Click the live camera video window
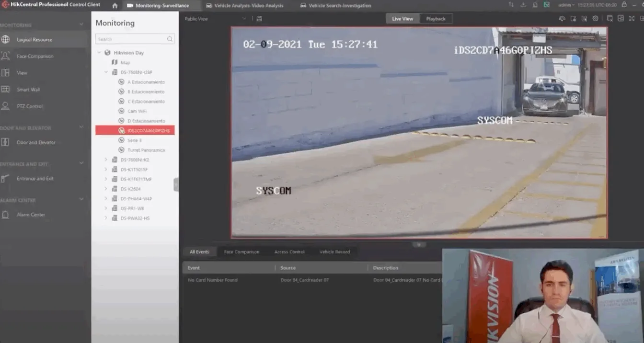The width and height of the screenshot is (644, 343). [x=419, y=132]
